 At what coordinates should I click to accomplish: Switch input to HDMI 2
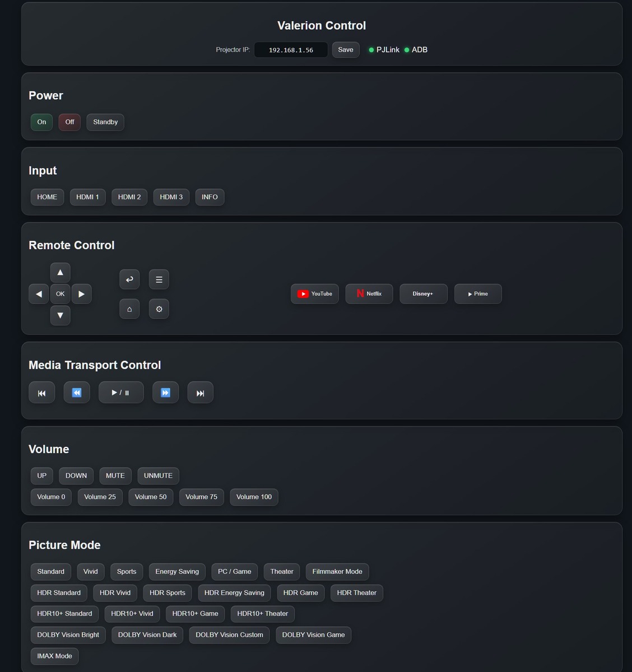(129, 197)
